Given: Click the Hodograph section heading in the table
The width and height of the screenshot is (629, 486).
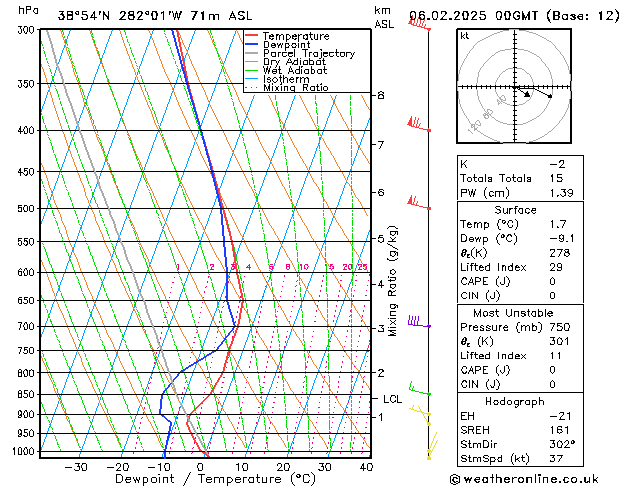Looking at the screenshot, I should point(515,402).
